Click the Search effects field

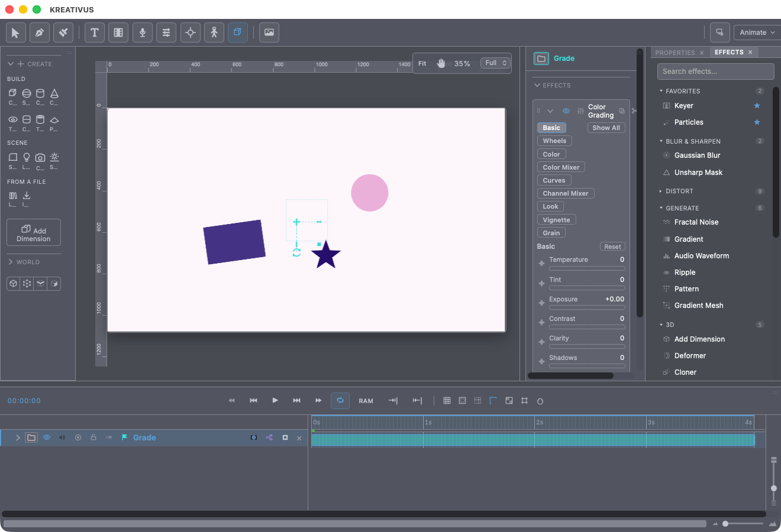tap(715, 72)
